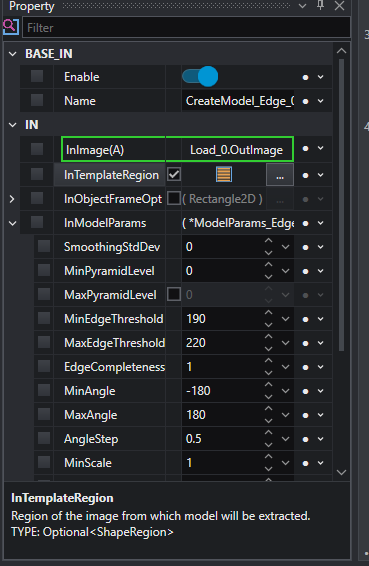369x566 pixels.
Task: Click the connection dot beside InImage(A)
Action: [x=305, y=148]
